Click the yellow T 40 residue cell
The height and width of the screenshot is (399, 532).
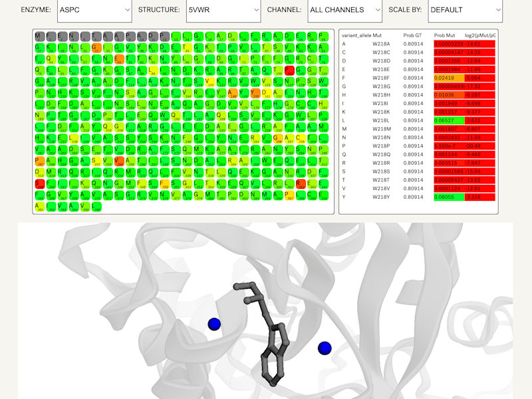188,48
